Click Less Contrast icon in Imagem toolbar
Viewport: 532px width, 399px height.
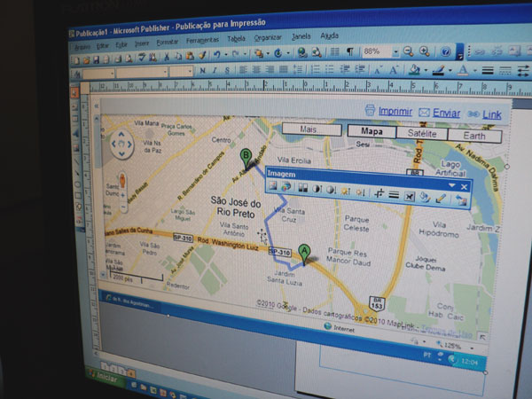click(331, 190)
